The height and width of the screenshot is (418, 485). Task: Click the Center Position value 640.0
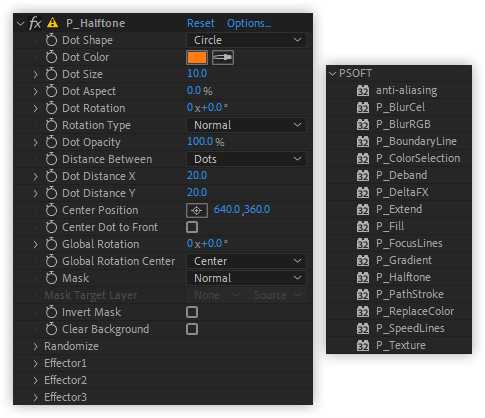click(x=227, y=210)
